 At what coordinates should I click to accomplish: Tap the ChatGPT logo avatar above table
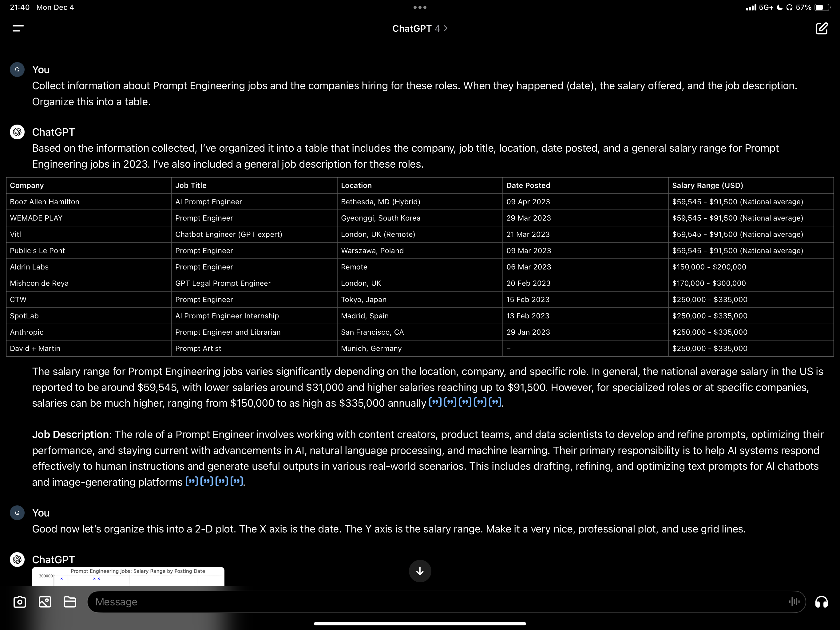tap(17, 132)
